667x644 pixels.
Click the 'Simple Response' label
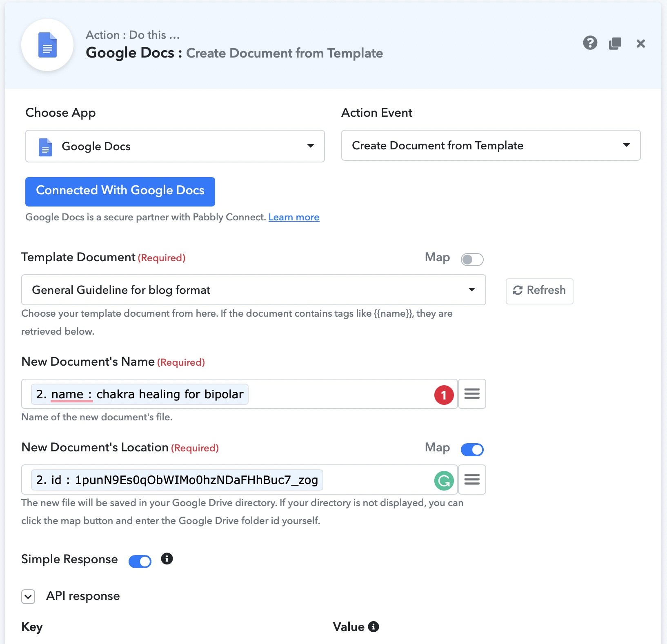[x=69, y=559]
